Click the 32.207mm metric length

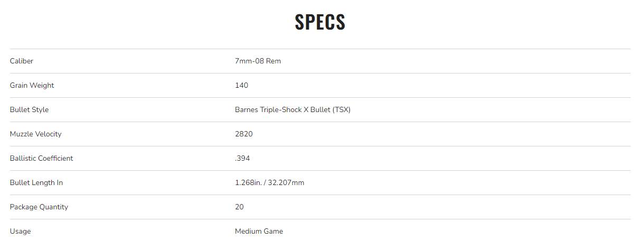click(x=287, y=183)
